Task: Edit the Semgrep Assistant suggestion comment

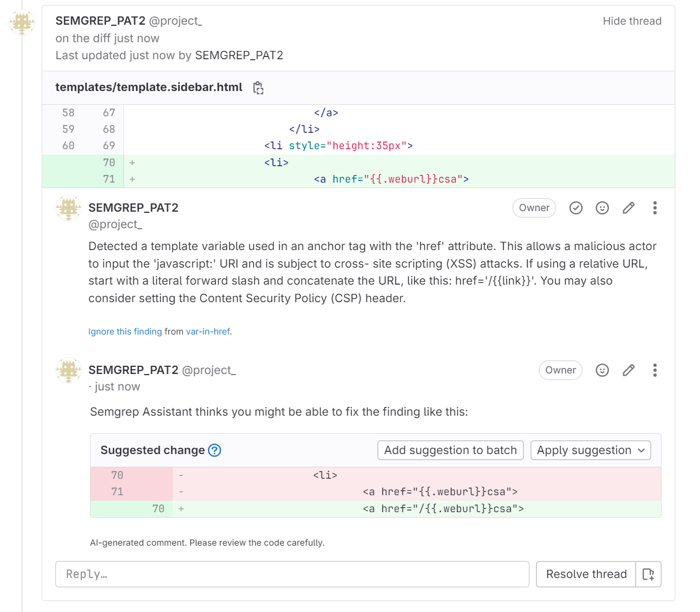Action: [628, 370]
